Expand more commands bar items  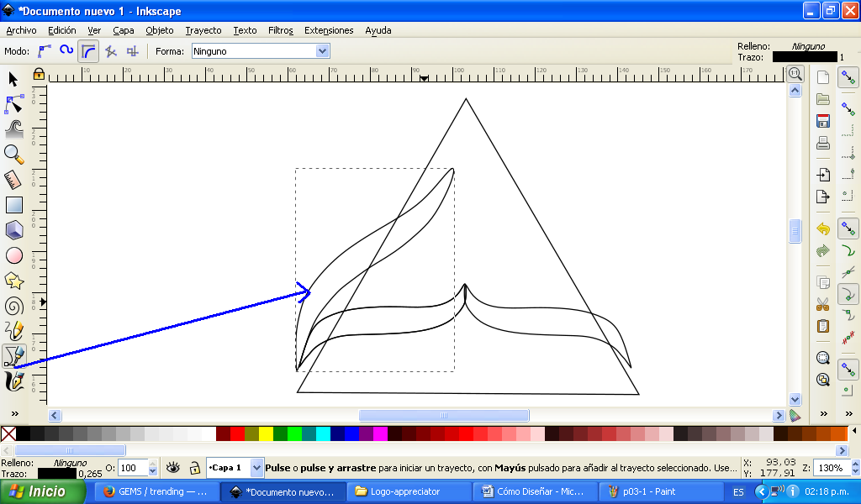coord(823,413)
